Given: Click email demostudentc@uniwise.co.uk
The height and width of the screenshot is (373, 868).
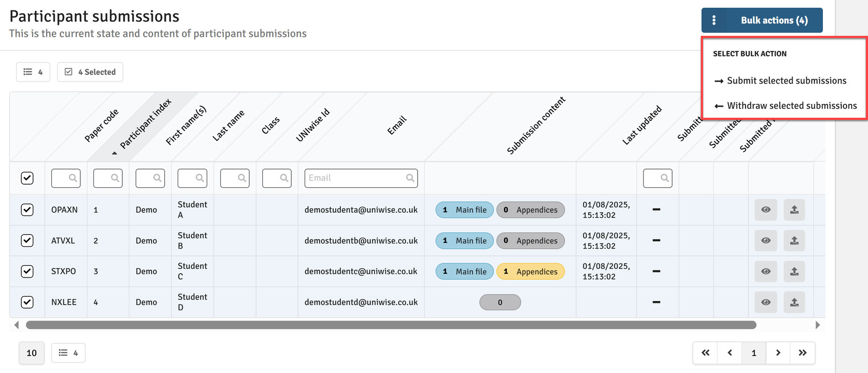Looking at the screenshot, I should (361, 271).
